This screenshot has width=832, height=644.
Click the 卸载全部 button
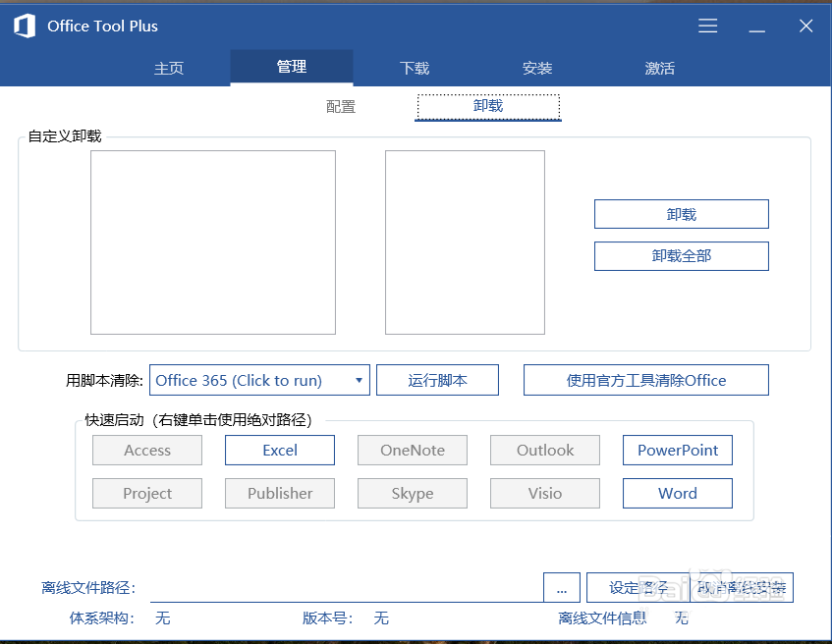point(682,256)
